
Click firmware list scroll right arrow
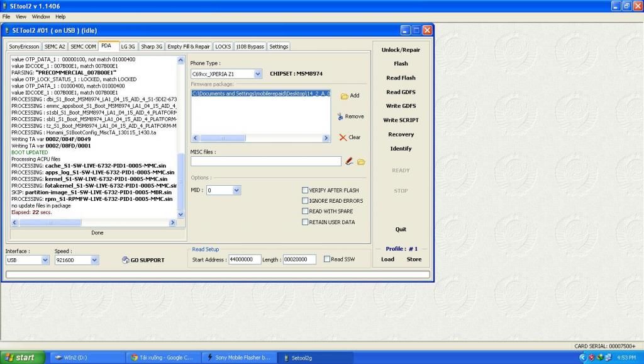[326, 138]
